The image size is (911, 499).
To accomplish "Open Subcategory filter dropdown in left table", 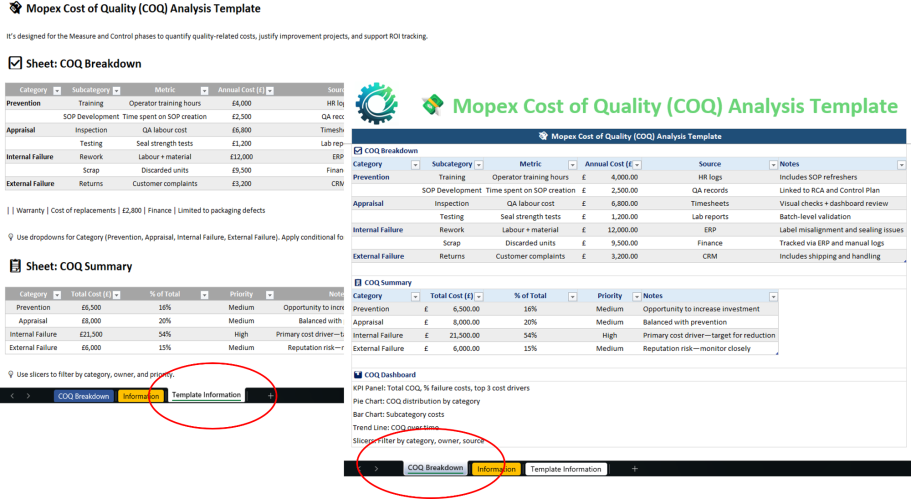I will [117, 90].
